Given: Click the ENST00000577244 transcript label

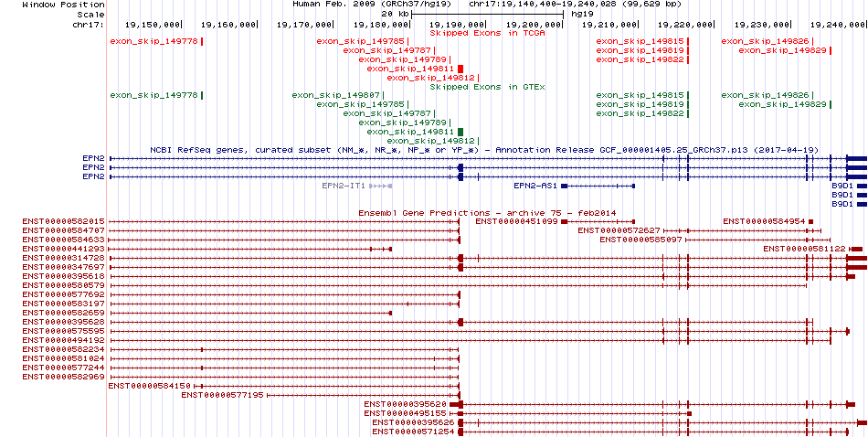Looking at the screenshot, I should click(64, 368).
